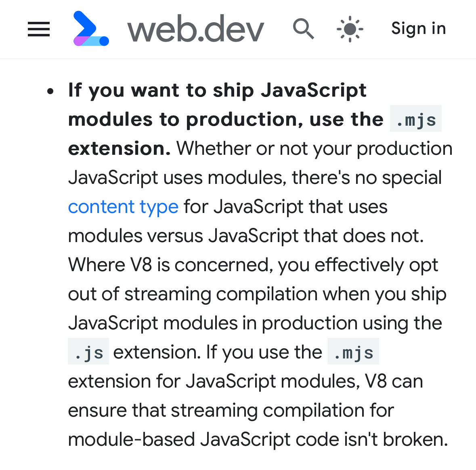Click the web.dev colorful arrow logo

[x=91, y=29]
